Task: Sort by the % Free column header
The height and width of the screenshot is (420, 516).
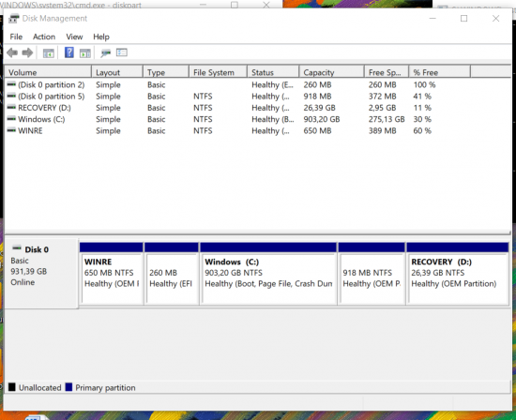Action: coord(440,72)
